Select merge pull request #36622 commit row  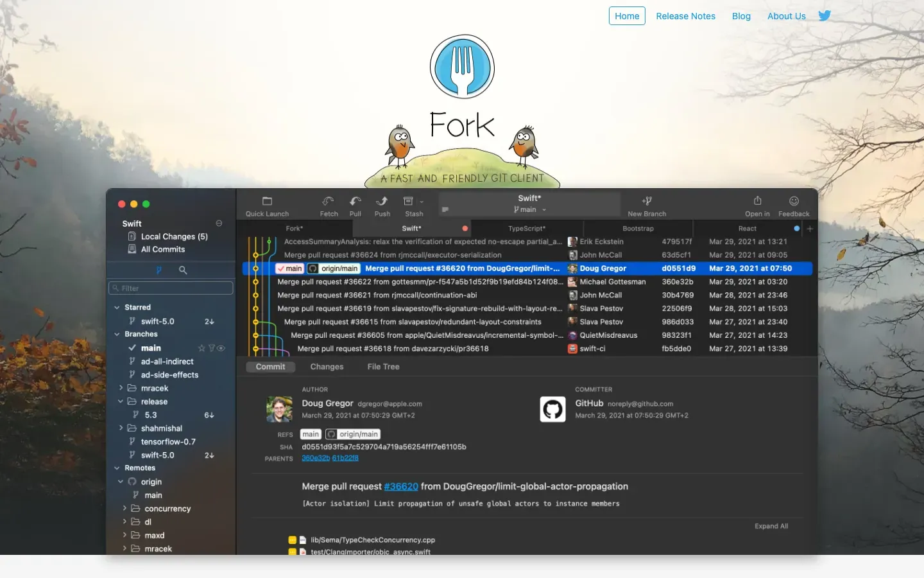pos(527,282)
